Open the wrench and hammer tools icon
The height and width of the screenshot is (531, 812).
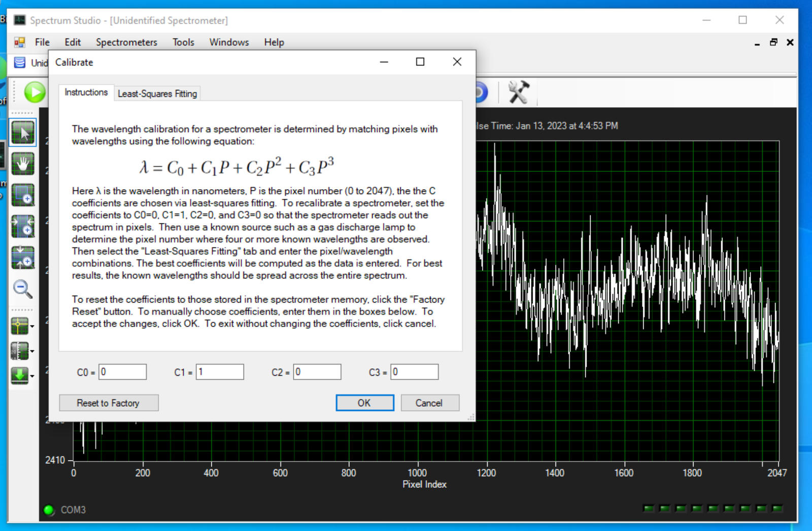point(518,92)
